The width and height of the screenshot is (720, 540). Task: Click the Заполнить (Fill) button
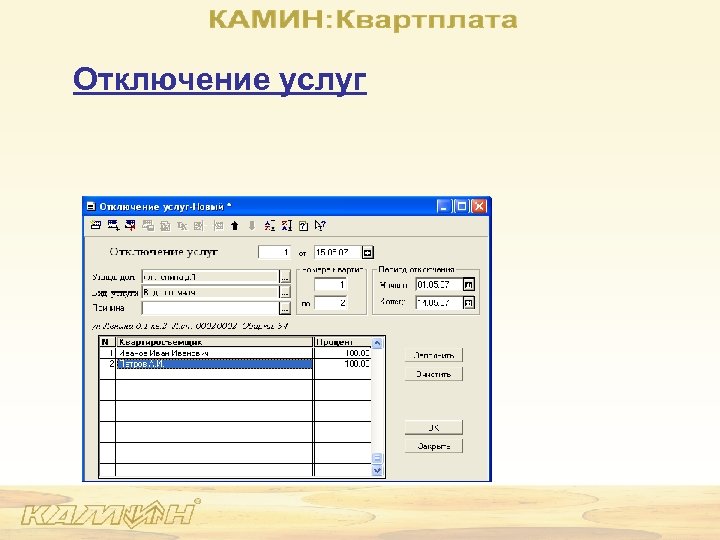433,355
